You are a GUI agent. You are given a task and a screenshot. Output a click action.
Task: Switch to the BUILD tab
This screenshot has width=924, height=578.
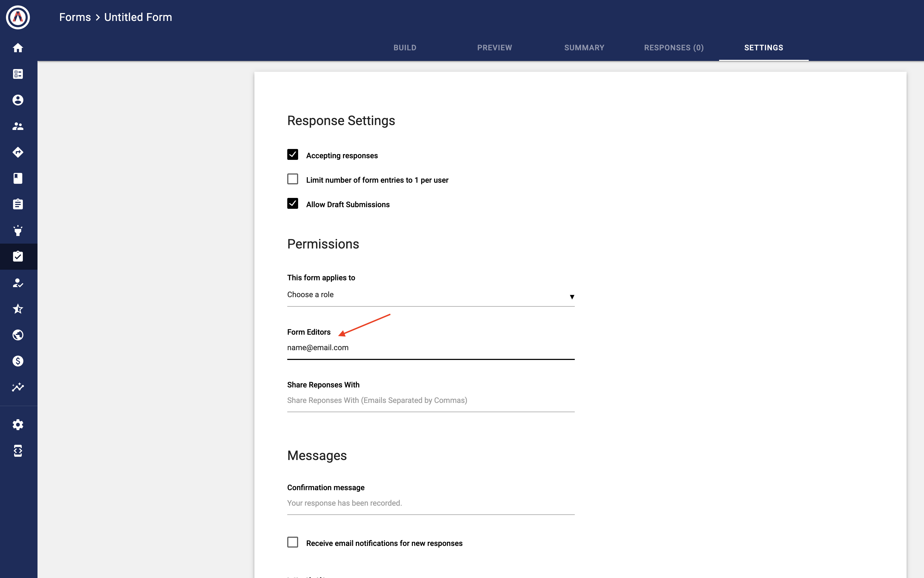tap(405, 48)
